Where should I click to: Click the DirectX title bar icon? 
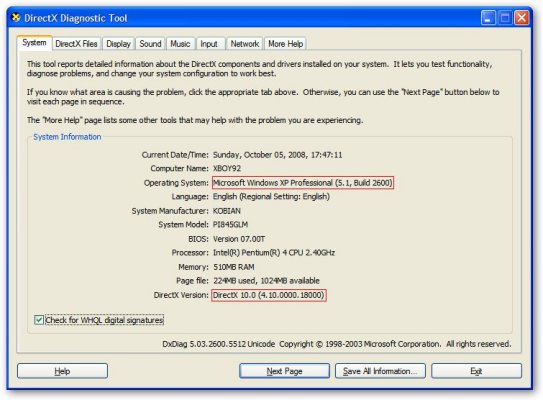[16, 17]
